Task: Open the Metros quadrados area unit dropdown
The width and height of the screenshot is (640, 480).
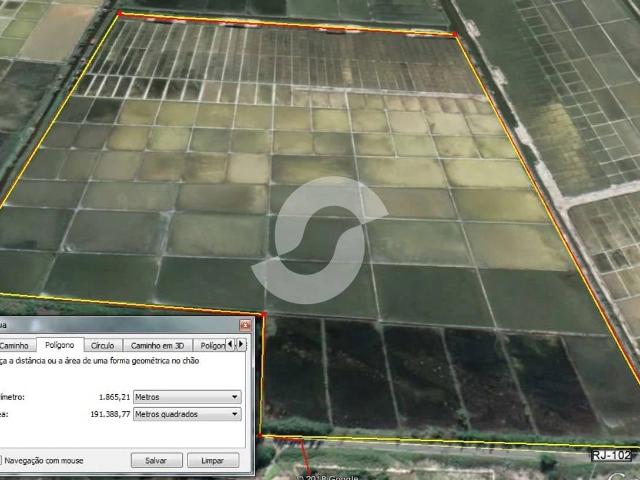Action: tap(187, 414)
